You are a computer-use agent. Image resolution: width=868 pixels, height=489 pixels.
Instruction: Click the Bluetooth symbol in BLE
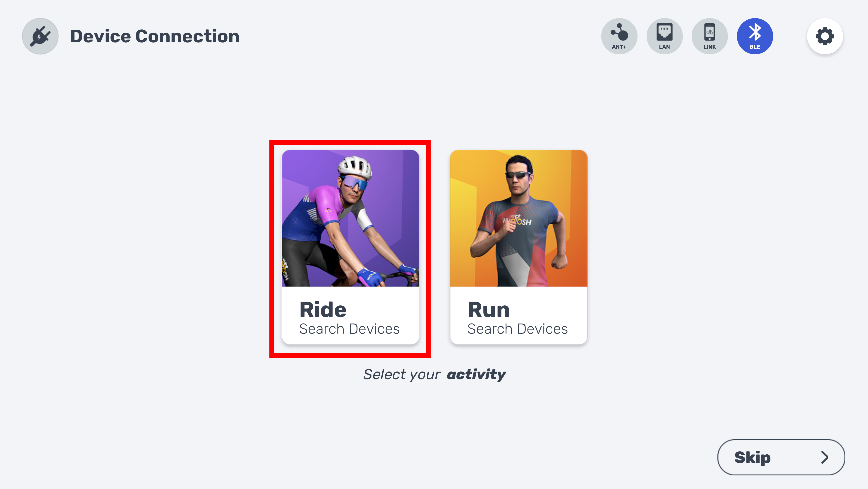click(x=754, y=32)
